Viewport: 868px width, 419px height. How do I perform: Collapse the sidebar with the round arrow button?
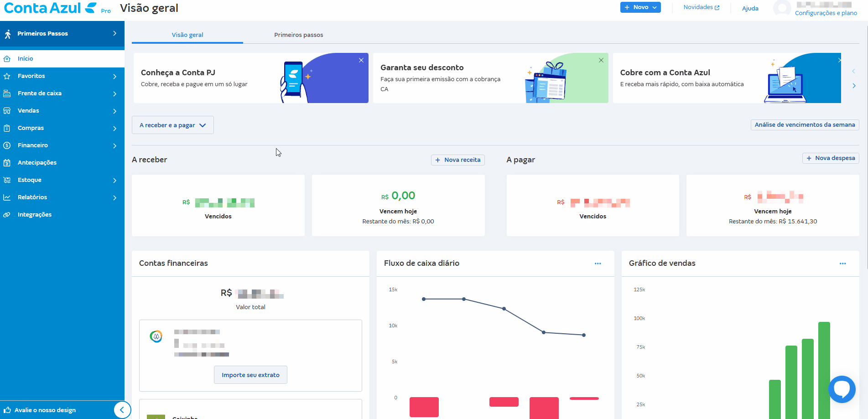(x=122, y=410)
